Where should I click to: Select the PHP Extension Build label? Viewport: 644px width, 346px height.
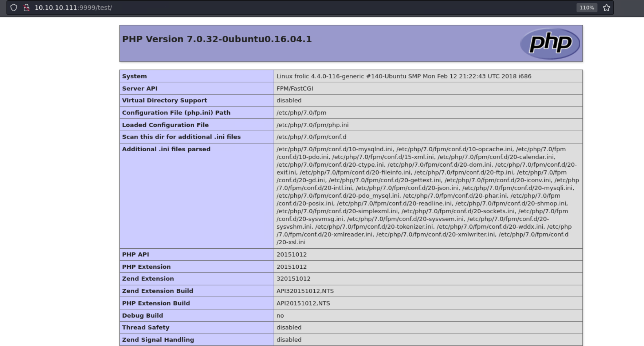(x=156, y=303)
